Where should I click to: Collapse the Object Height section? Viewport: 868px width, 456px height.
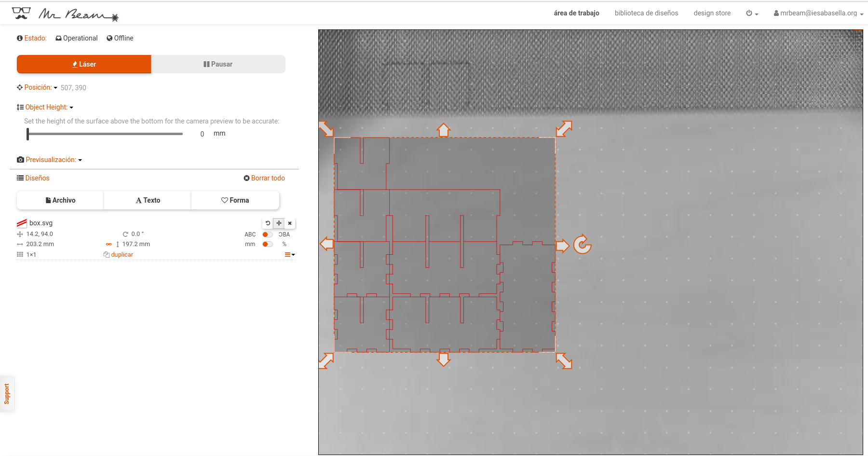tap(45, 107)
